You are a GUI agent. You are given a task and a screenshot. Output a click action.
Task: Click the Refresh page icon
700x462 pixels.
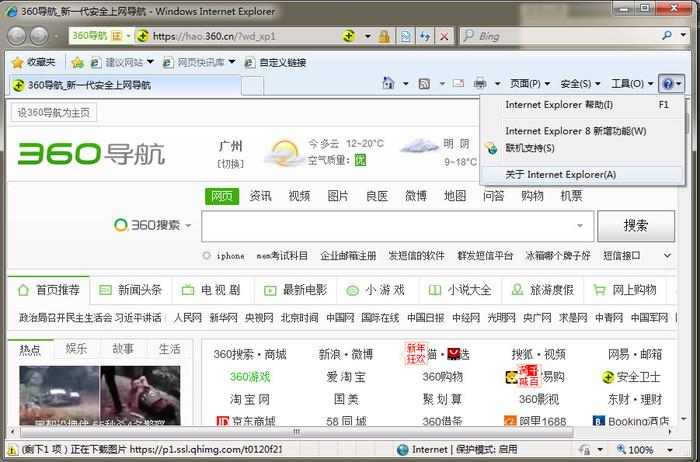[425, 36]
